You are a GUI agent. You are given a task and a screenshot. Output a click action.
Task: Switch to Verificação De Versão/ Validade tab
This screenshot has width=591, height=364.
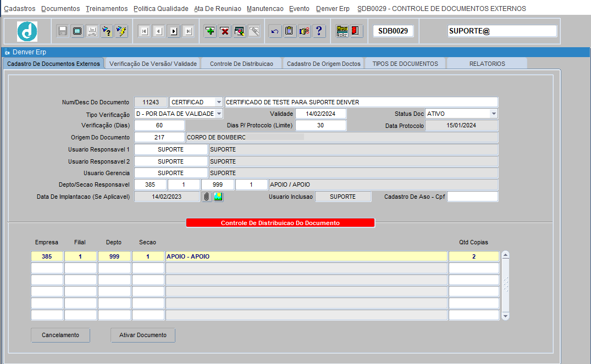tap(153, 64)
